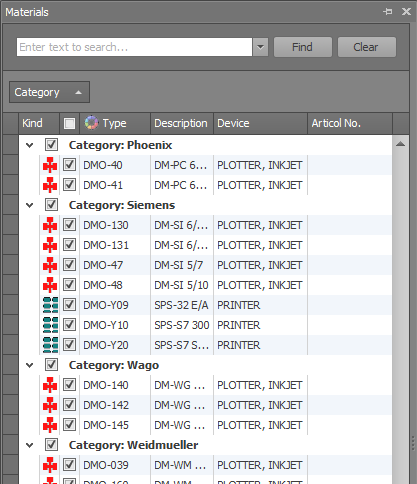Toggle the select-all checkbox in header

69,123
